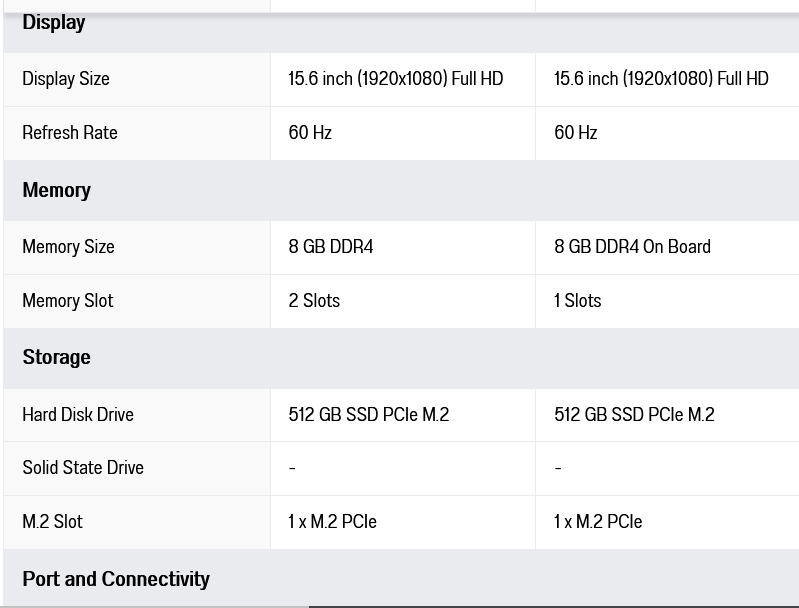Click the Port and Connectivity section header
799x608 pixels.
[116, 579]
